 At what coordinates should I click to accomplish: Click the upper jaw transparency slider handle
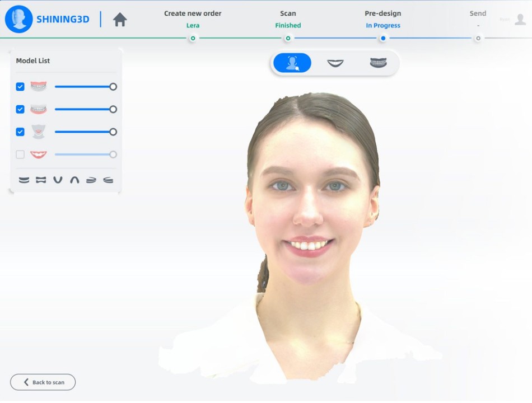click(113, 87)
